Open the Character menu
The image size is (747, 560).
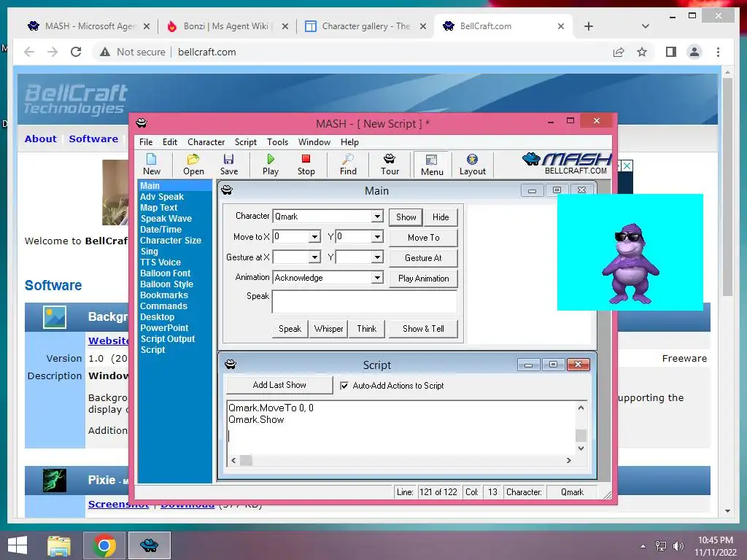click(x=206, y=142)
